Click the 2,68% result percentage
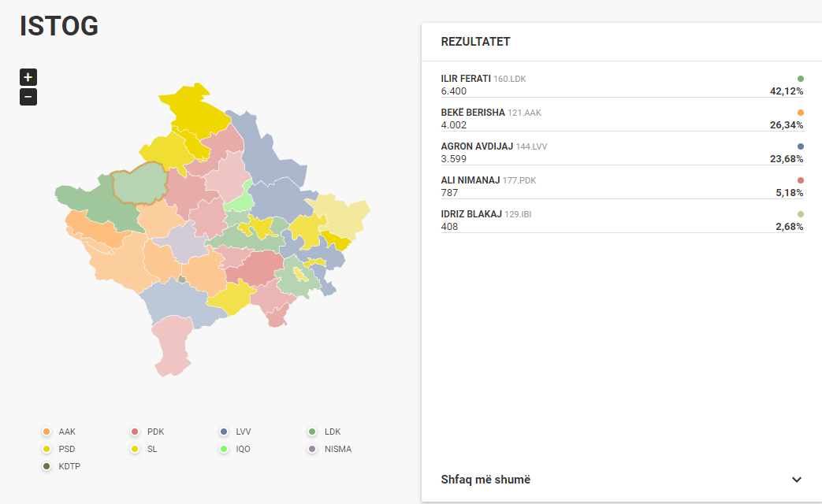The image size is (822, 504). 790,226
